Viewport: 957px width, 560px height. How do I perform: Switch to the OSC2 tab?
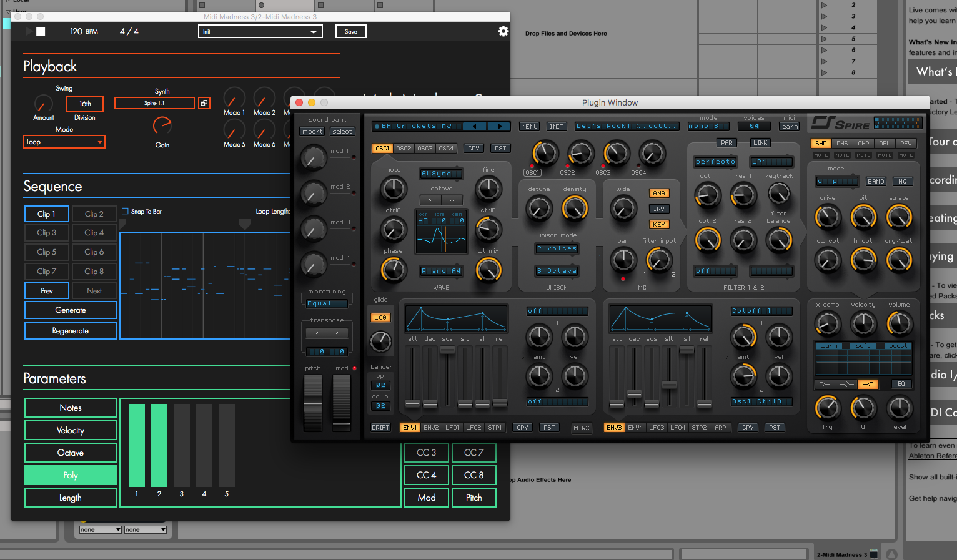[x=404, y=149]
